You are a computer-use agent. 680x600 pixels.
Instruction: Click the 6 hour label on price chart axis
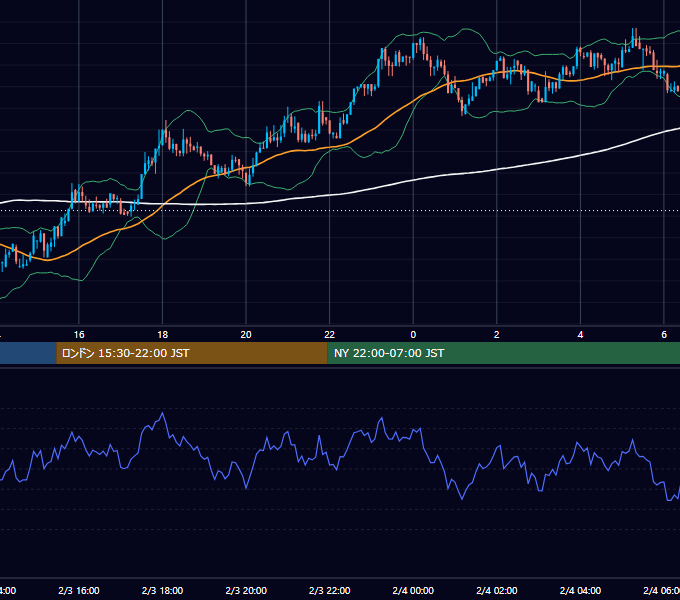pos(664,335)
